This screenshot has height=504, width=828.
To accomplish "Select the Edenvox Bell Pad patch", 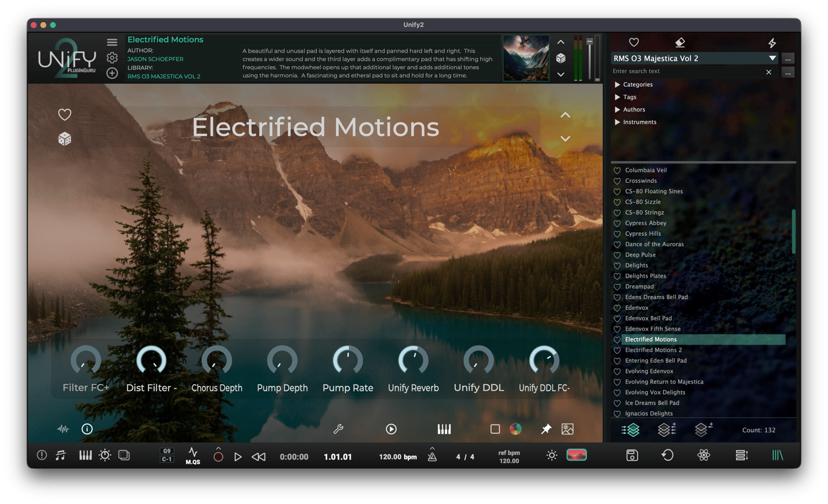I will pyautogui.click(x=649, y=319).
